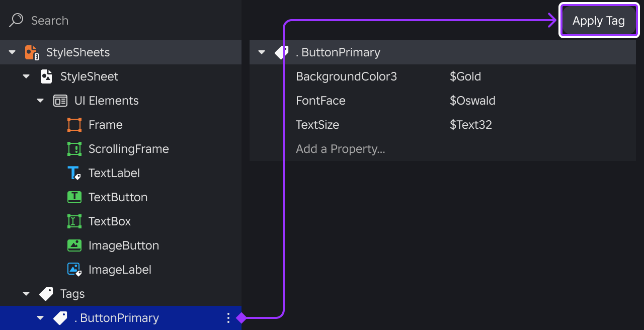Select the ImageLabel tree row

pos(121,270)
